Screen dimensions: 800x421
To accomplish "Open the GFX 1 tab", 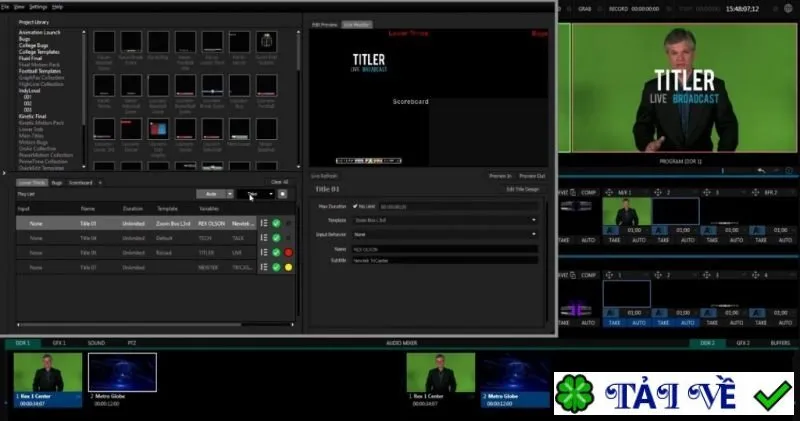I will click(59, 343).
